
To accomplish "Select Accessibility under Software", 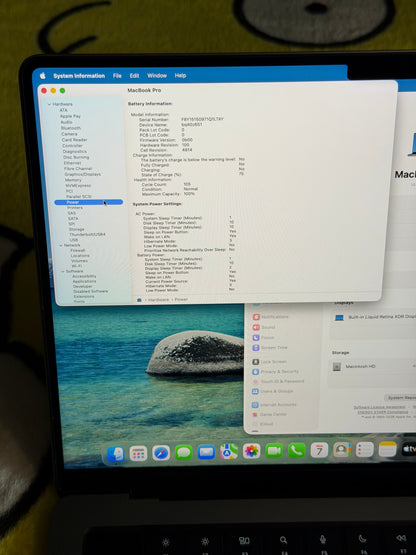I will (84, 276).
